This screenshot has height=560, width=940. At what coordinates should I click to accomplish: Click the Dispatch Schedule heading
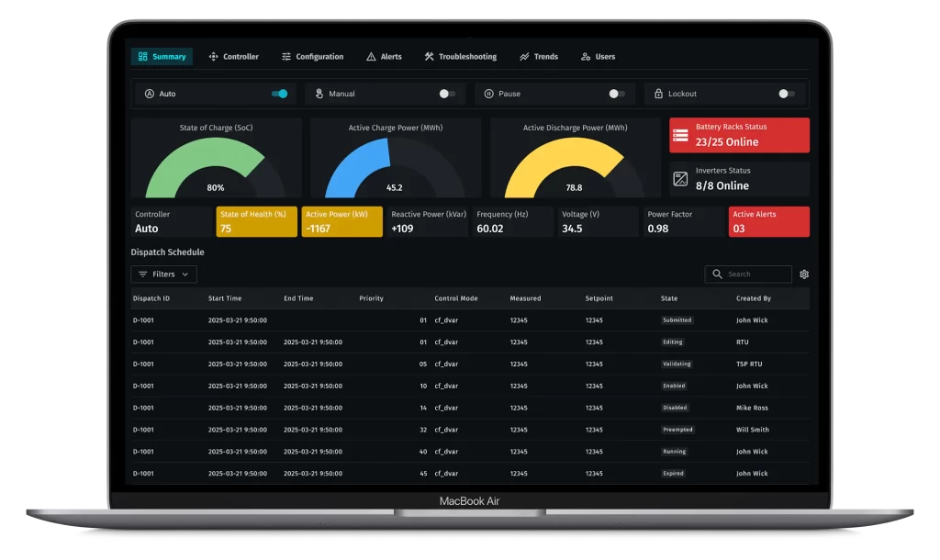click(167, 252)
